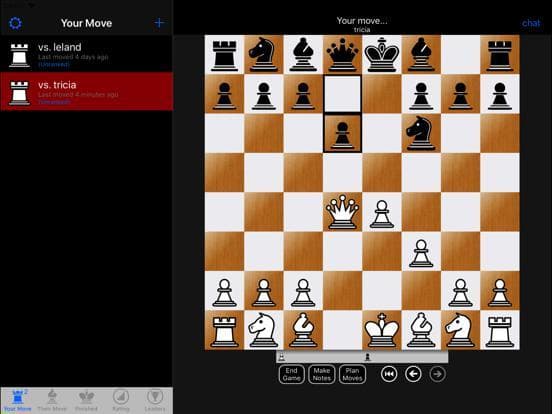
Task: Open the game vs. leland
Action: (86, 54)
